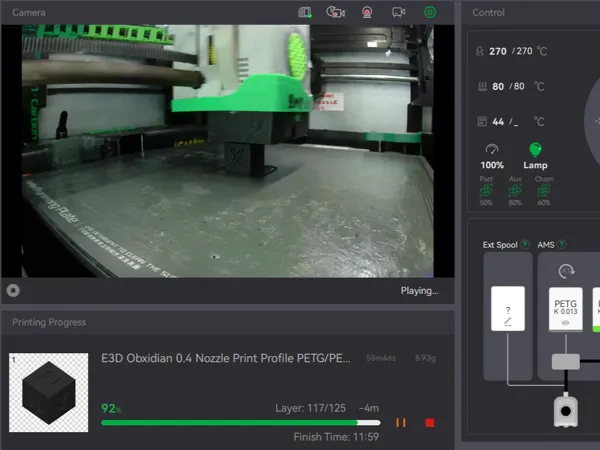The image size is (600, 450).
Task: Open AMS help question mark
Action: 561,244
